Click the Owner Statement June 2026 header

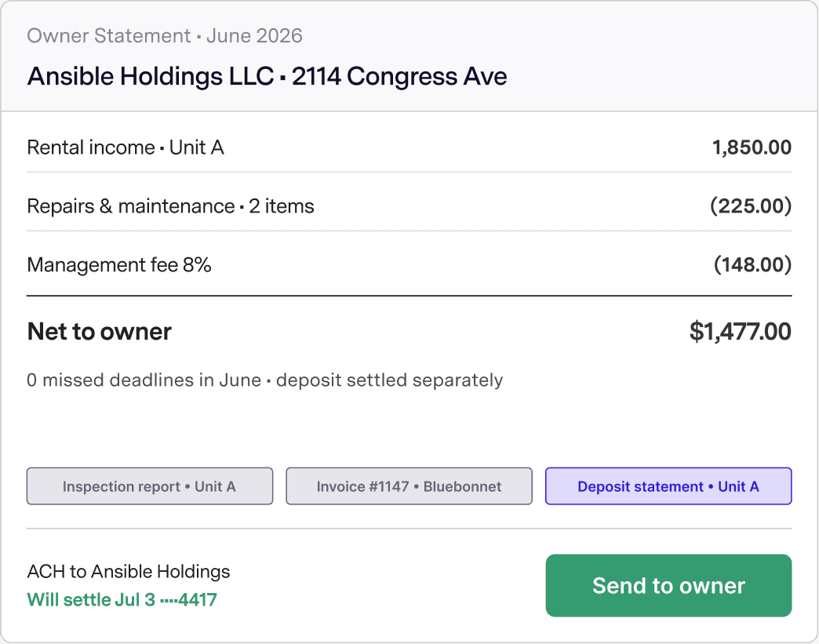[x=165, y=35]
